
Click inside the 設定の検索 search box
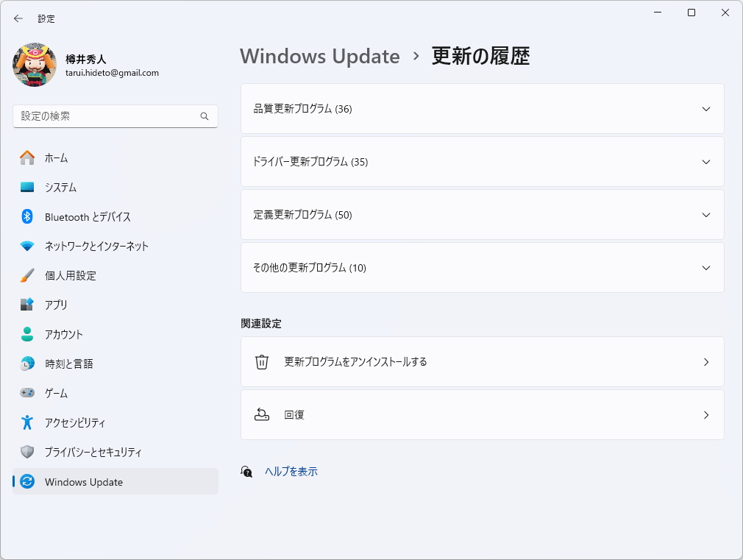click(115, 116)
